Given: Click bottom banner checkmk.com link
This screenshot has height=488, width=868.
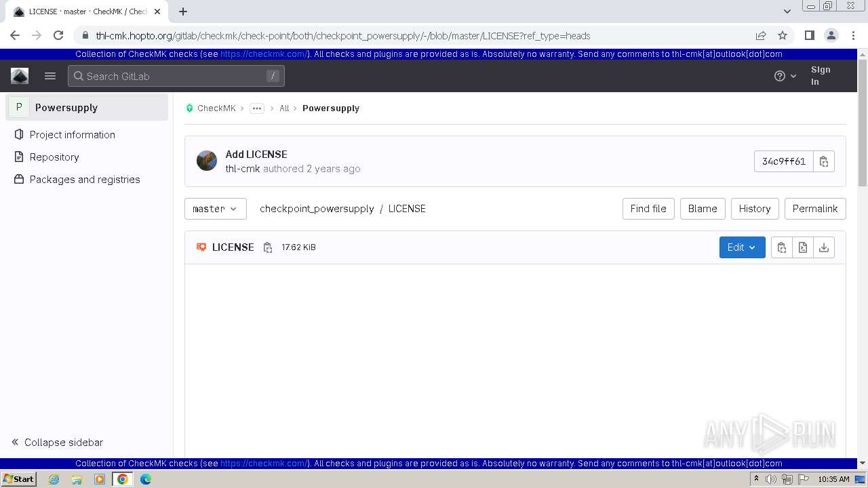Looking at the screenshot, I should coord(264,464).
